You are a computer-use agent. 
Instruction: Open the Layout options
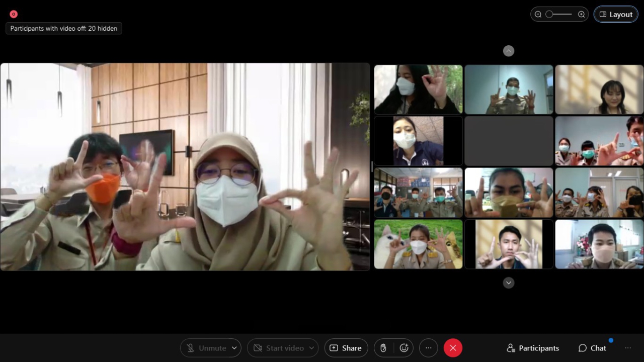tap(616, 15)
